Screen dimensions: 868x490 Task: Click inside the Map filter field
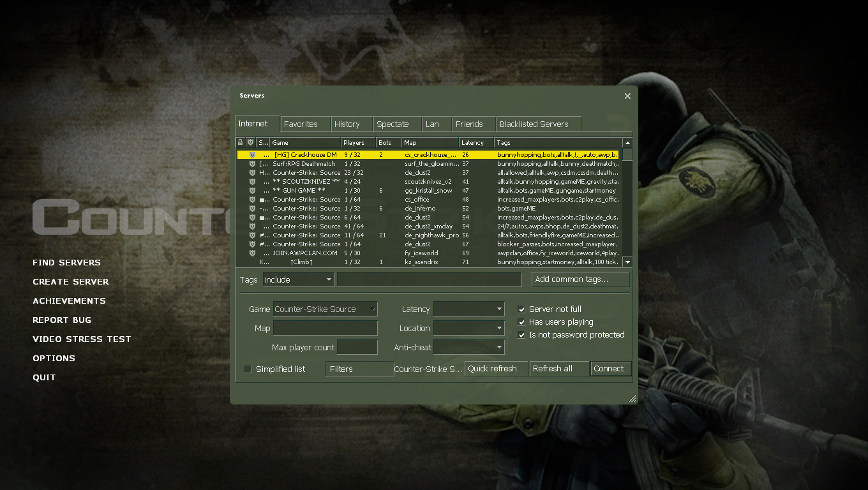point(325,328)
